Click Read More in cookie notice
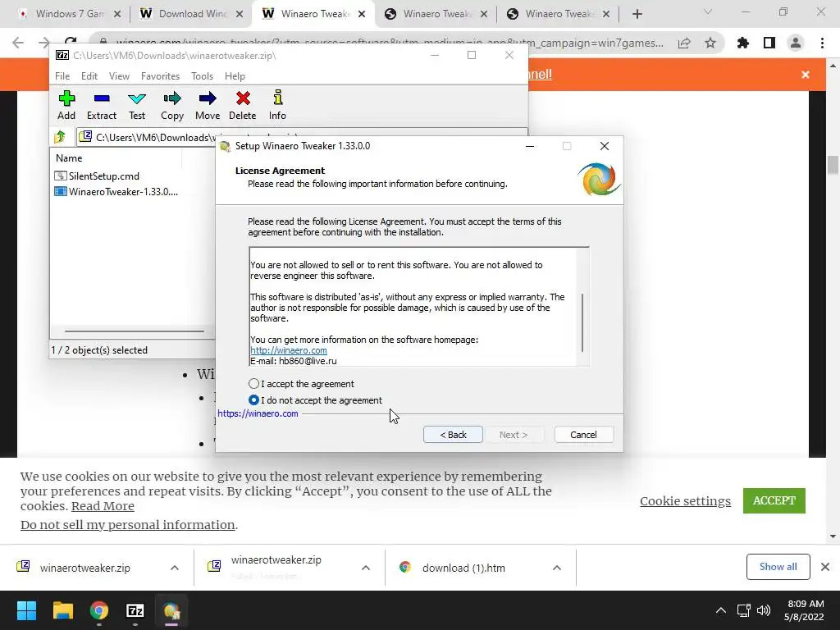 pyautogui.click(x=103, y=506)
